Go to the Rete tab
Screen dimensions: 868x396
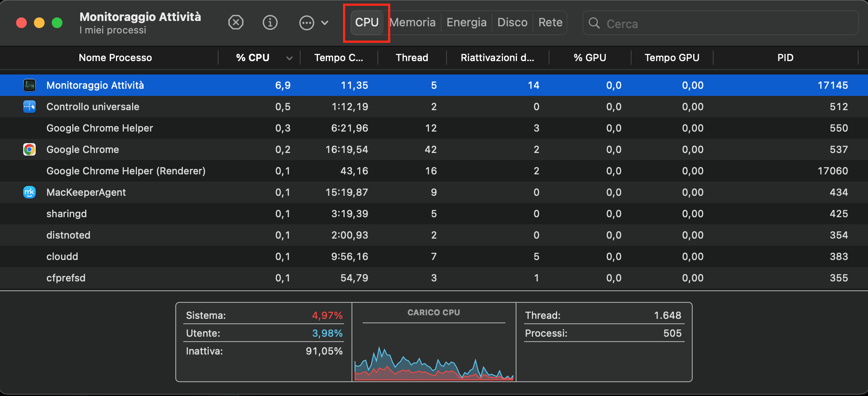click(550, 22)
